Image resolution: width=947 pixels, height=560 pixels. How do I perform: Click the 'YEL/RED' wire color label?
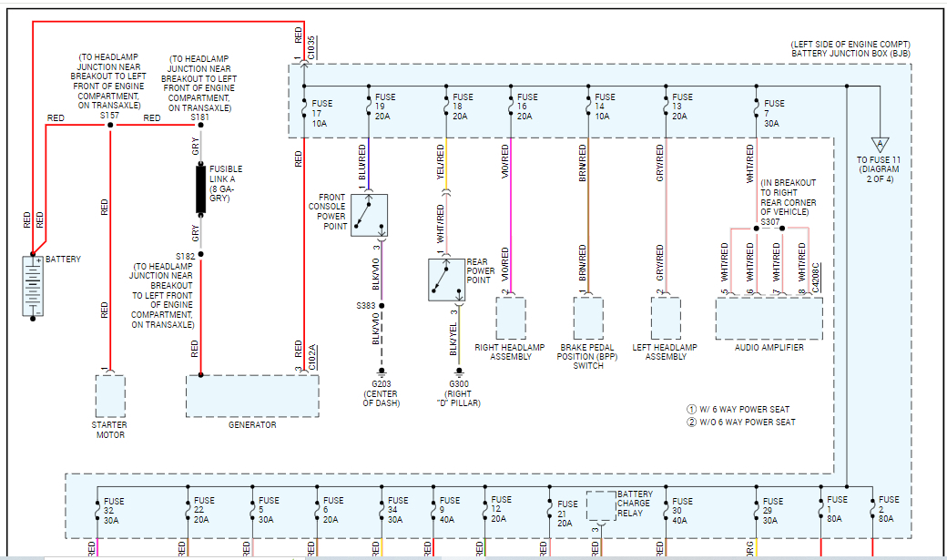point(441,162)
